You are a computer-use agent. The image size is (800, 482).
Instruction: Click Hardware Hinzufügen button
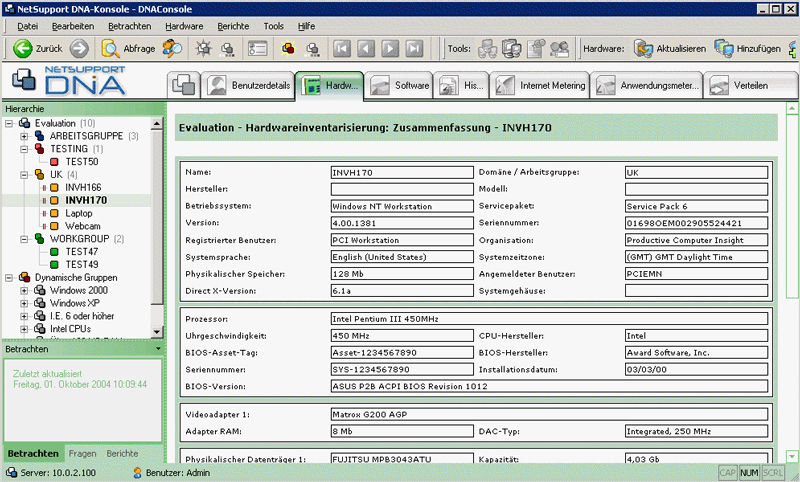click(747, 48)
